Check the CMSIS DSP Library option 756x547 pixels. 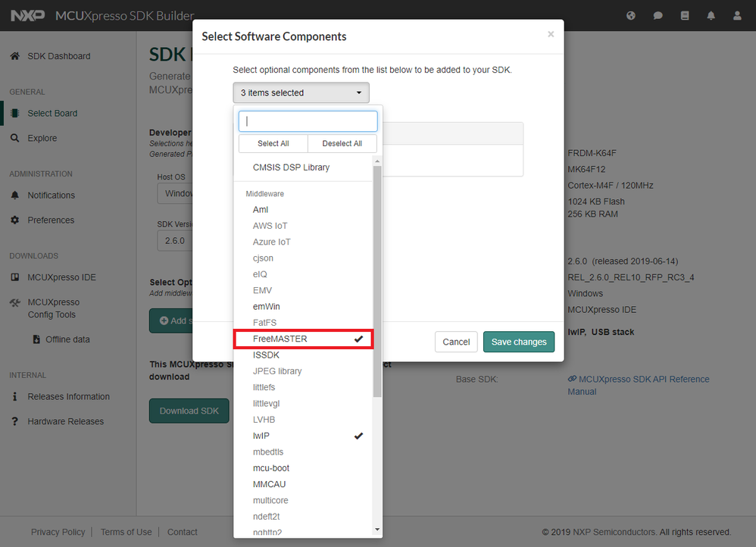tap(303, 167)
